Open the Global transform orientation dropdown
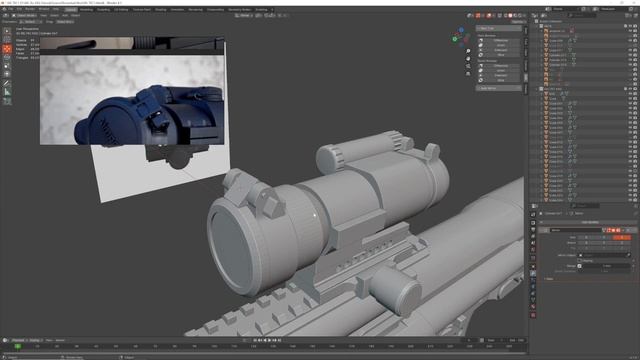 (244, 15)
